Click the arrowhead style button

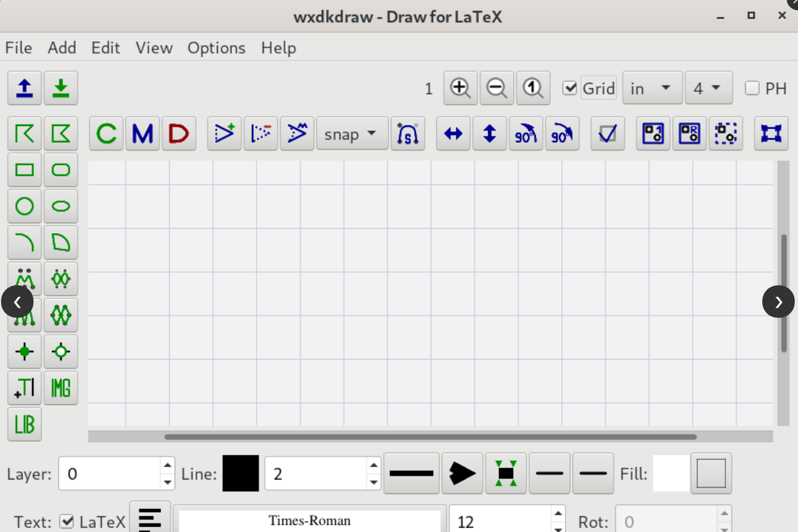[462, 473]
